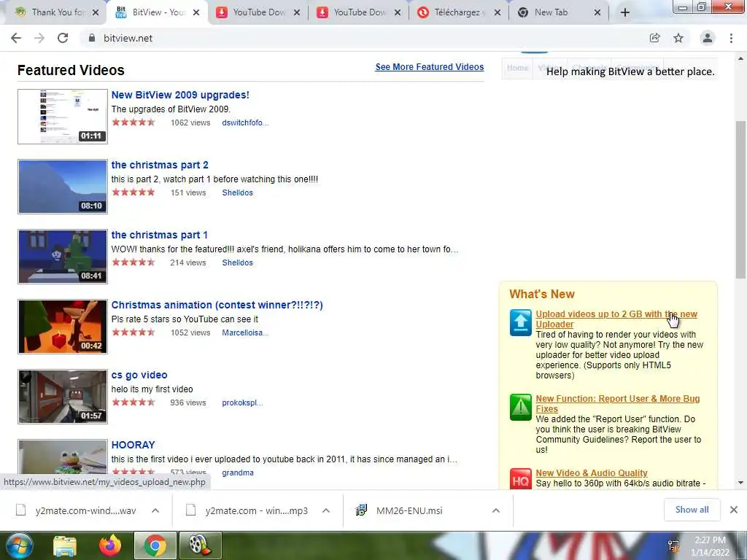Screen dimensions: 747x560
Task: Click the 01:11 BitView 2009 upgrades thumbnail
Action: [63, 117]
